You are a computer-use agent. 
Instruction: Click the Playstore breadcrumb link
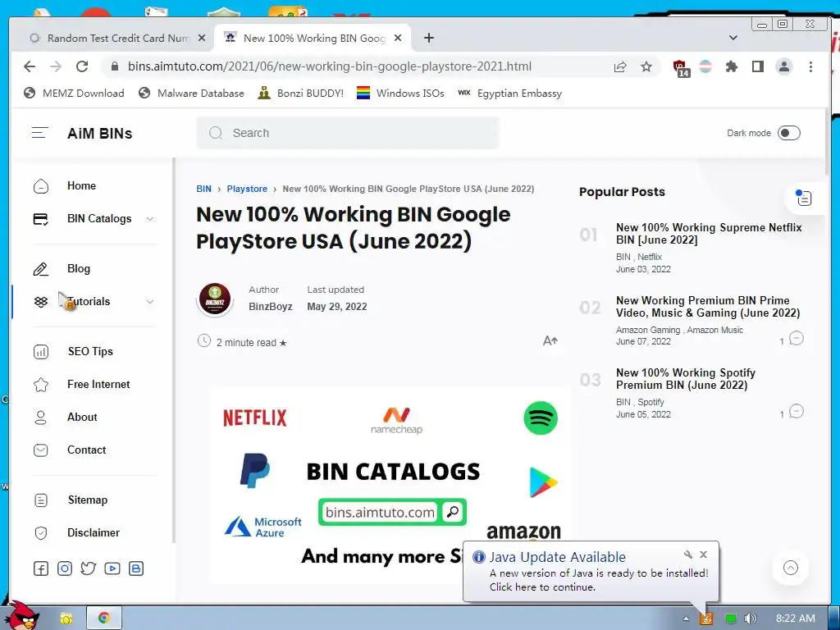(x=247, y=189)
